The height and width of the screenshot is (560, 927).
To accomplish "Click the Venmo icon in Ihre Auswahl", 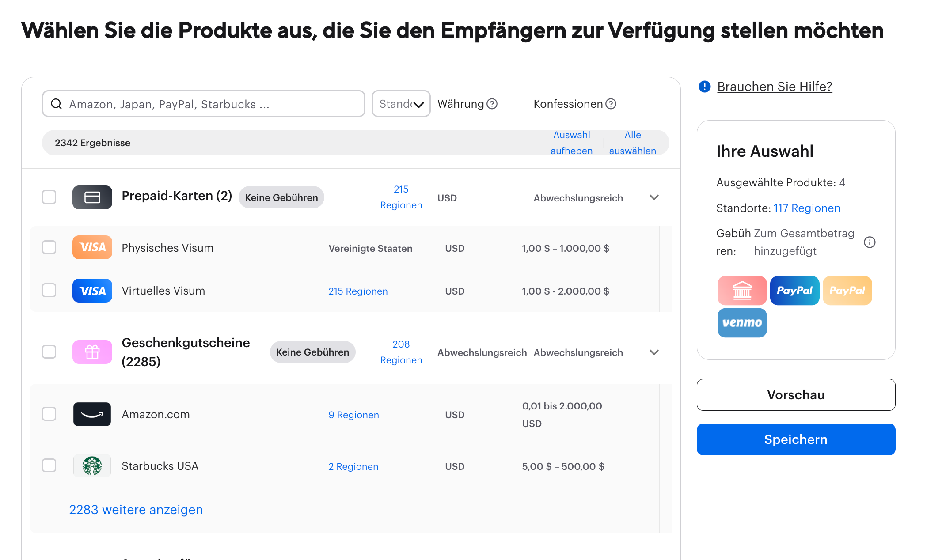I will pyautogui.click(x=742, y=323).
